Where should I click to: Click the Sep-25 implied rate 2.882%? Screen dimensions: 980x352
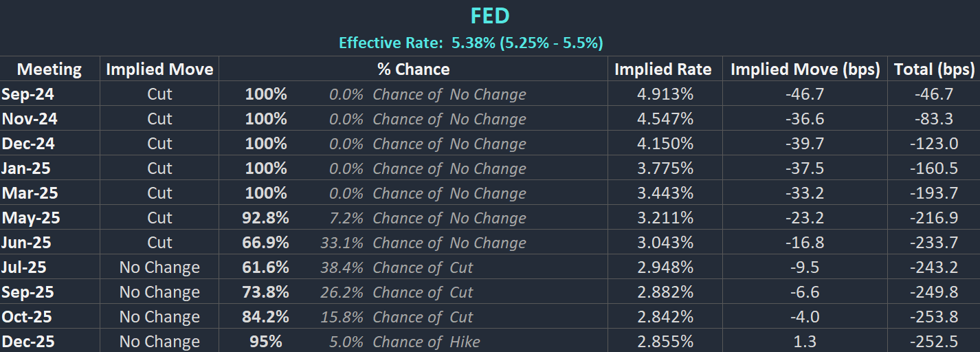665,292
